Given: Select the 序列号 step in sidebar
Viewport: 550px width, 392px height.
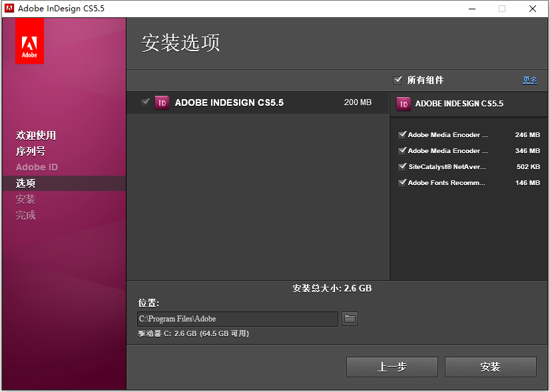Looking at the screenshot, I should click(31, 152).
